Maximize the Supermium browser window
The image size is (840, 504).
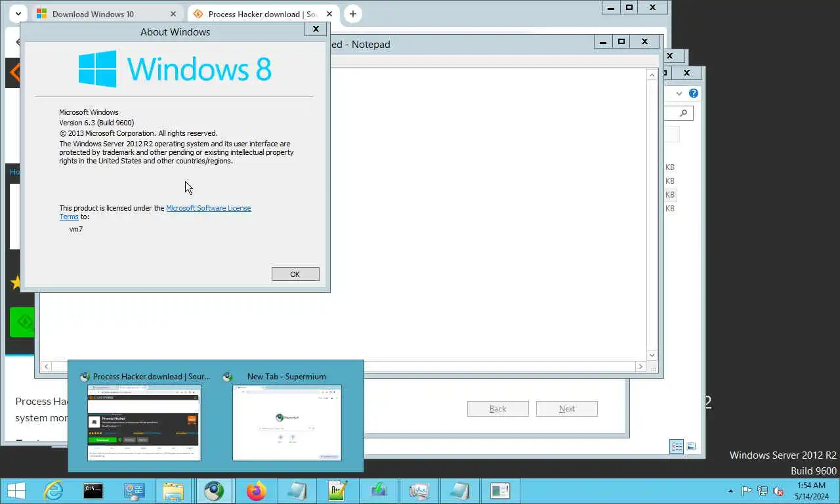629,8
